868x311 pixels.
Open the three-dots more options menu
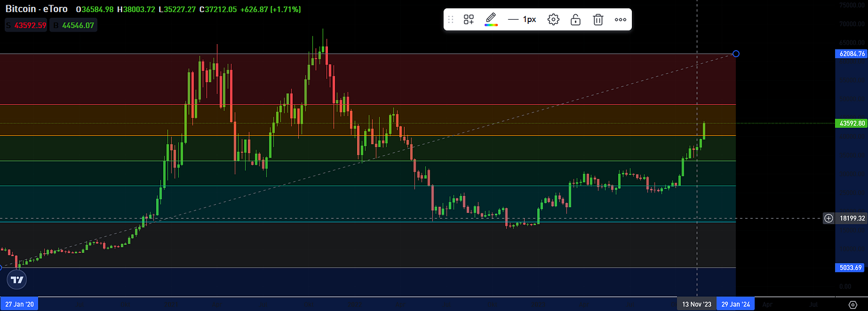621,19
